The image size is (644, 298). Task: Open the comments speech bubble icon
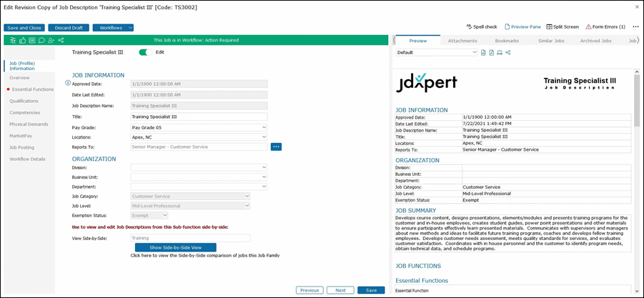[x=41, y=40]
